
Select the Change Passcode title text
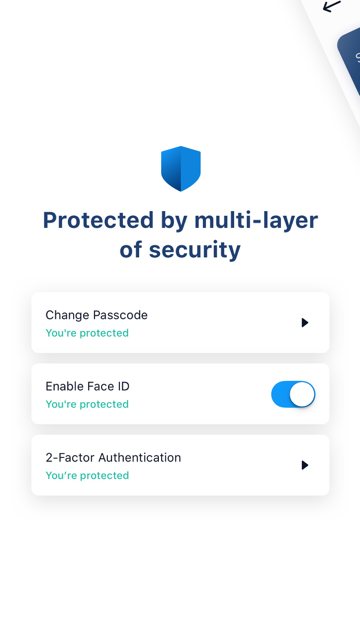click(x=96, y=315)
